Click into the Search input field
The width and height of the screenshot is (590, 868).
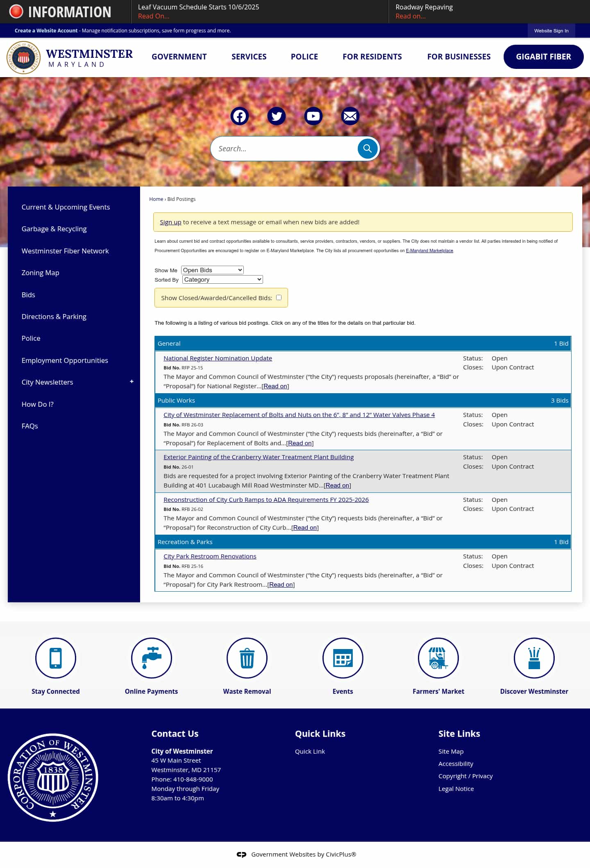click(284, 148)
